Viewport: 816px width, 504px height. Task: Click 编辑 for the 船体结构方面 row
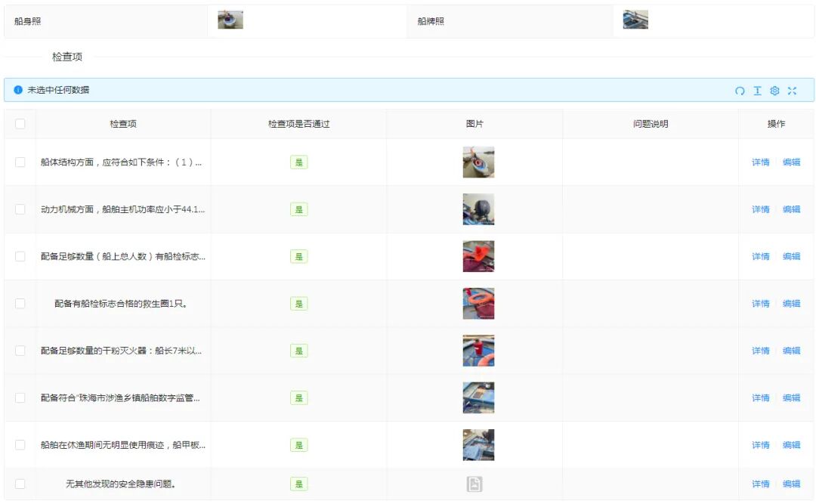click(791, 162)
